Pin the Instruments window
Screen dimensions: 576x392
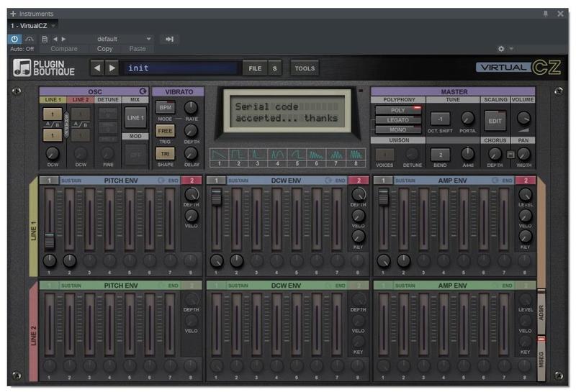[x=546, y=14]
